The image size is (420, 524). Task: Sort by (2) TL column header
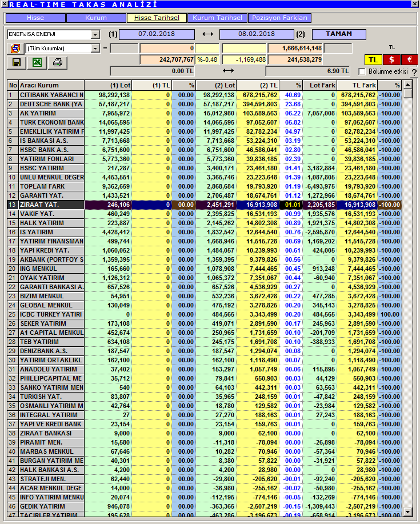[x=258, y=85]
